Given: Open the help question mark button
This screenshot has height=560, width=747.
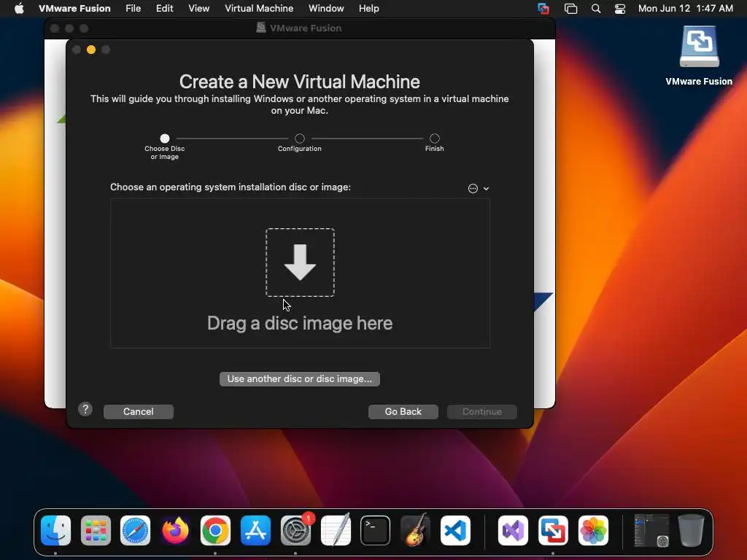Looking at the screenshot, I should 85,409.
